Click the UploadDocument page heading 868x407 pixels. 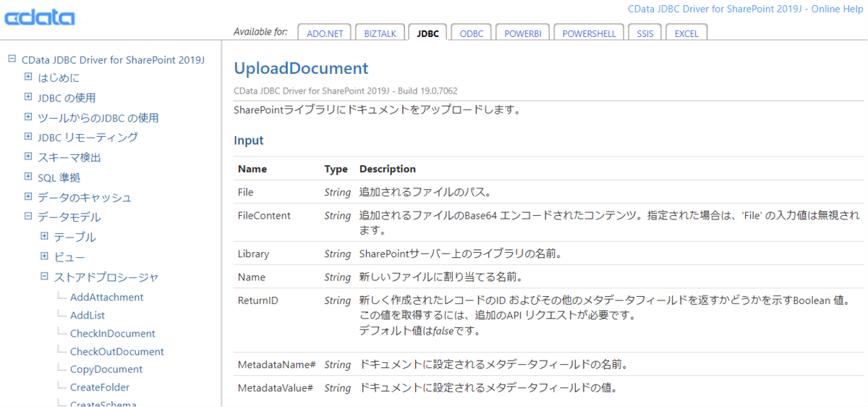(301, 69)
